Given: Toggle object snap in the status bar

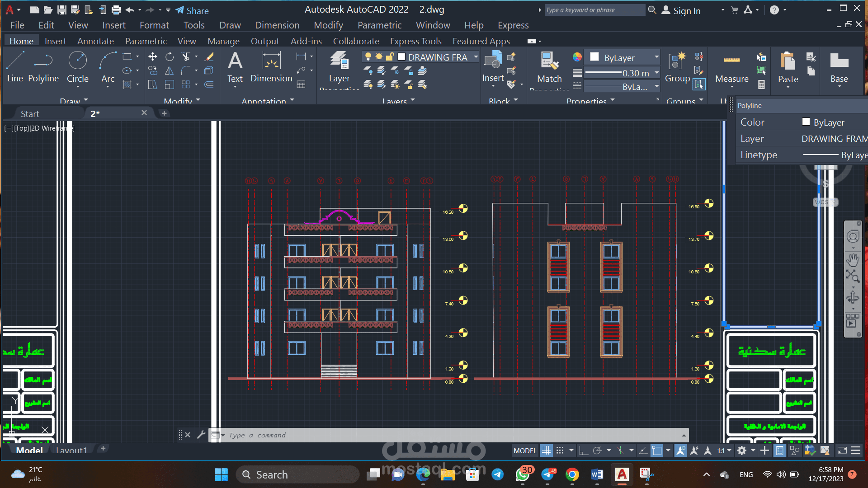Looking at the screenshot, I should (x=657, y=450).
